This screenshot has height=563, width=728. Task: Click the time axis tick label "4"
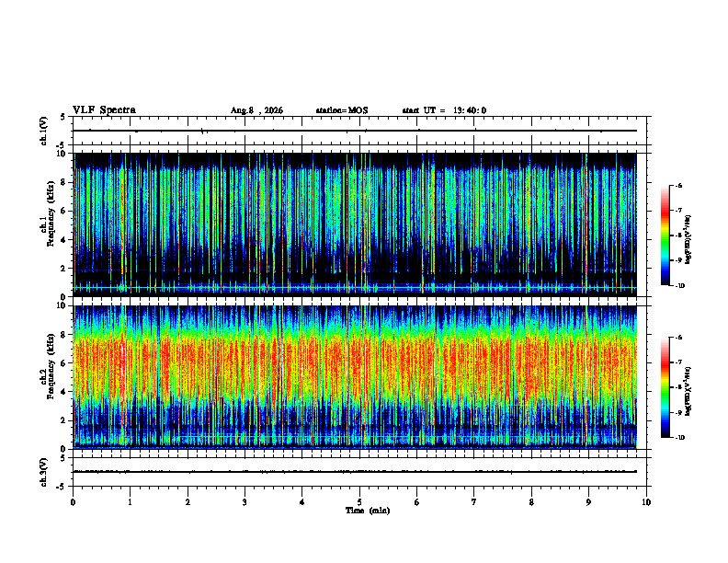coord(302,502)
